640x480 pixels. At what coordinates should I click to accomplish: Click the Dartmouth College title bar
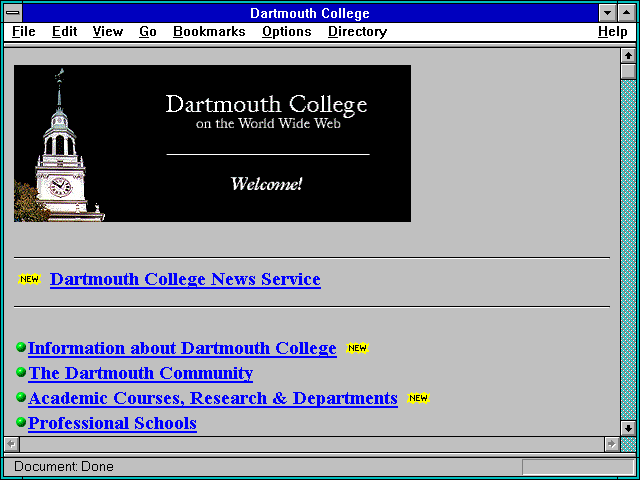pos(310,13)
